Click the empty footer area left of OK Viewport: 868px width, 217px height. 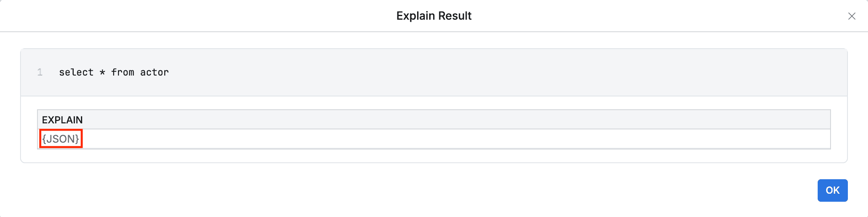403,190
